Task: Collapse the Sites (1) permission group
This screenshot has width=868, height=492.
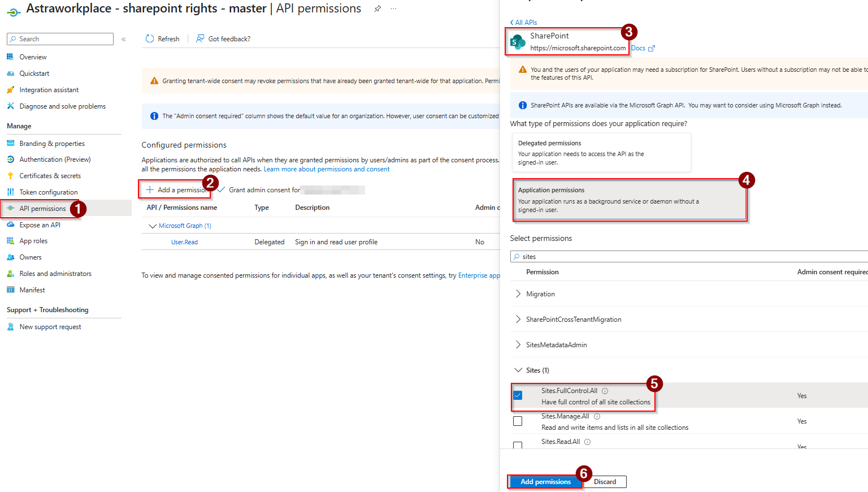Action: (518, 370)
